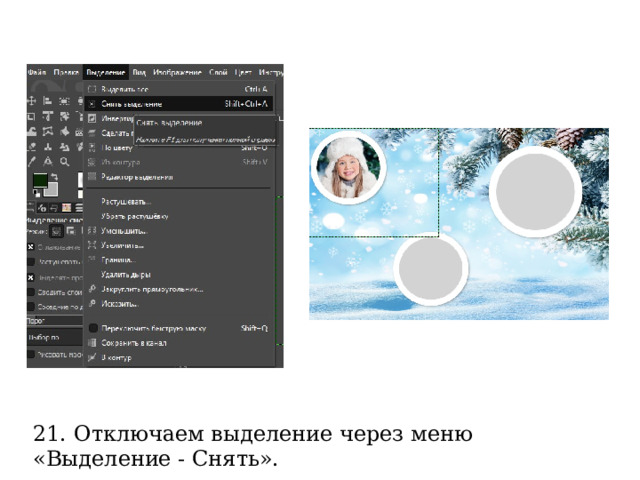Viewport: 640px width, 480px height.
Task: Select the Color Picker pipette tool
Action: tap(32, 162)
